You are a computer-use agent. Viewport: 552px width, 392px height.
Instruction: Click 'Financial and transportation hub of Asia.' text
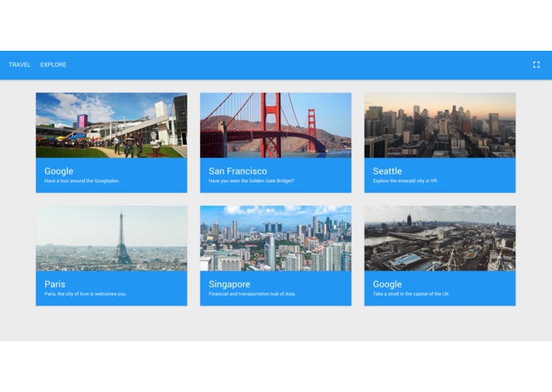252,294
